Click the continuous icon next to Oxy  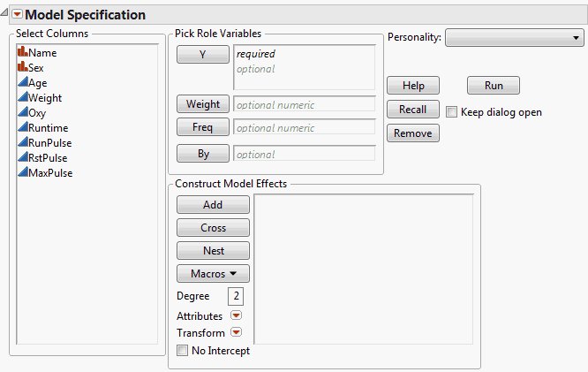[22, 112]
